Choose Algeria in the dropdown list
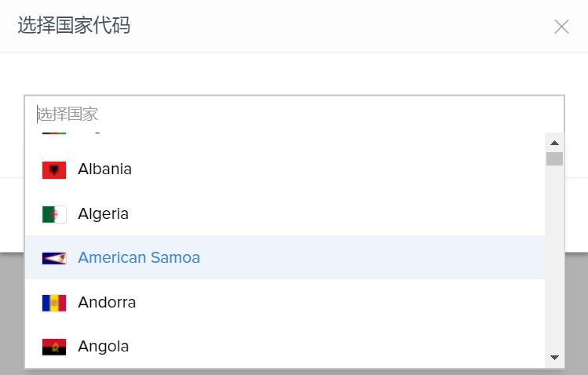588x375 pixels. (103, 214)
